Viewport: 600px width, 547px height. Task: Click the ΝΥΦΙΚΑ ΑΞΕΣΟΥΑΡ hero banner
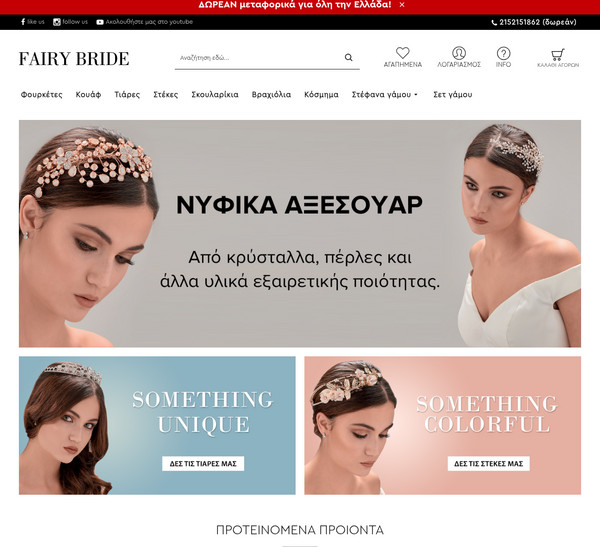(300, 233)
